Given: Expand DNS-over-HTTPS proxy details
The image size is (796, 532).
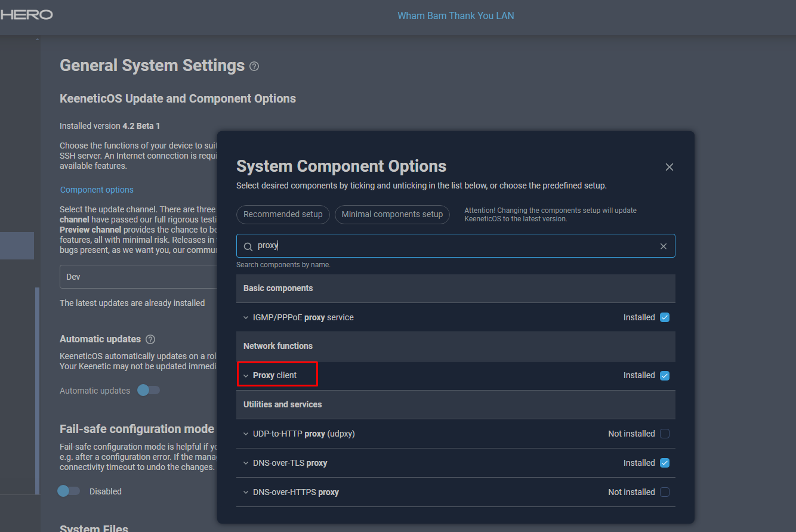Looking at the screenshot, I should [x=246, y=493].
